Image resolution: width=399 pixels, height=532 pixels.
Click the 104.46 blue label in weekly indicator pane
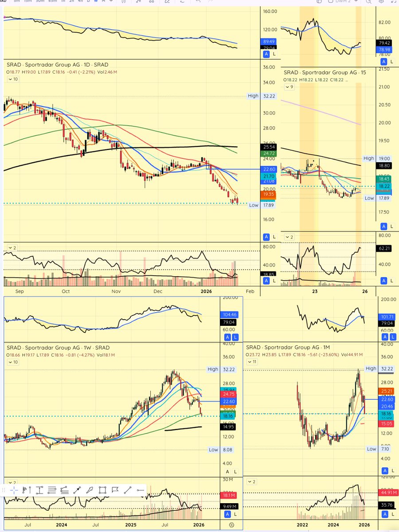coord(228,314)
